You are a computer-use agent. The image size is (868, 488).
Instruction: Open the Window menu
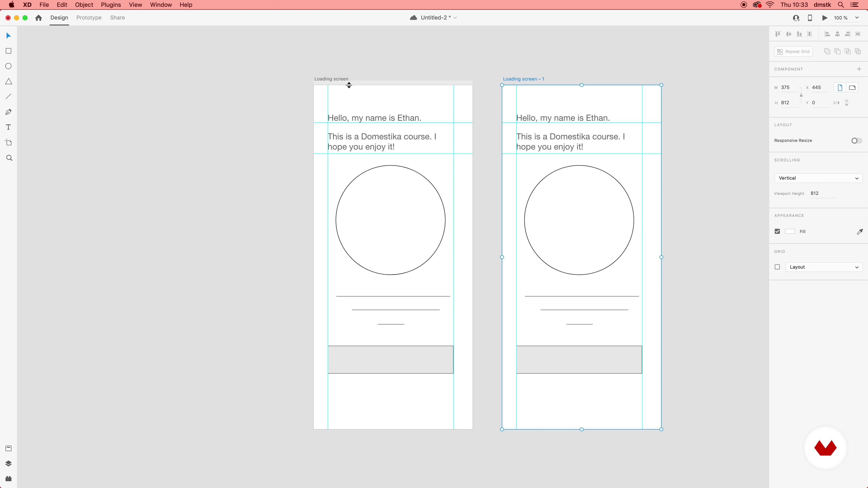tap(161, 5)
